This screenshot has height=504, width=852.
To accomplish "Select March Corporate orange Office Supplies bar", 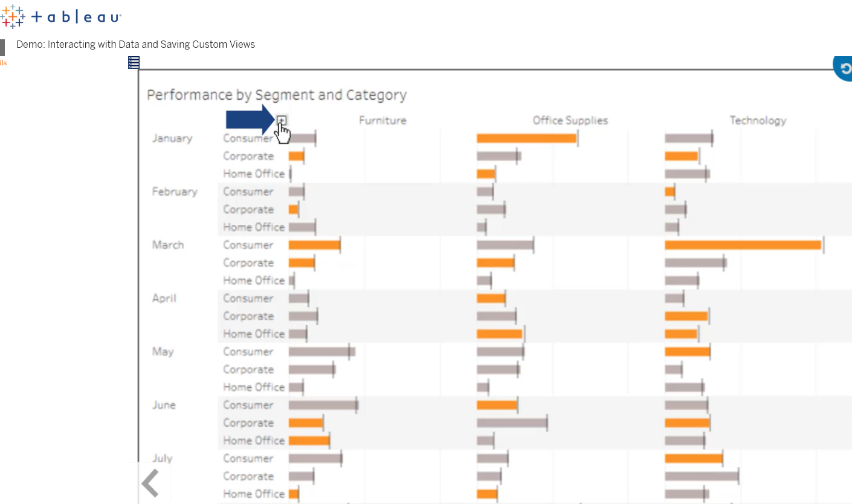I will click(495, 263).
